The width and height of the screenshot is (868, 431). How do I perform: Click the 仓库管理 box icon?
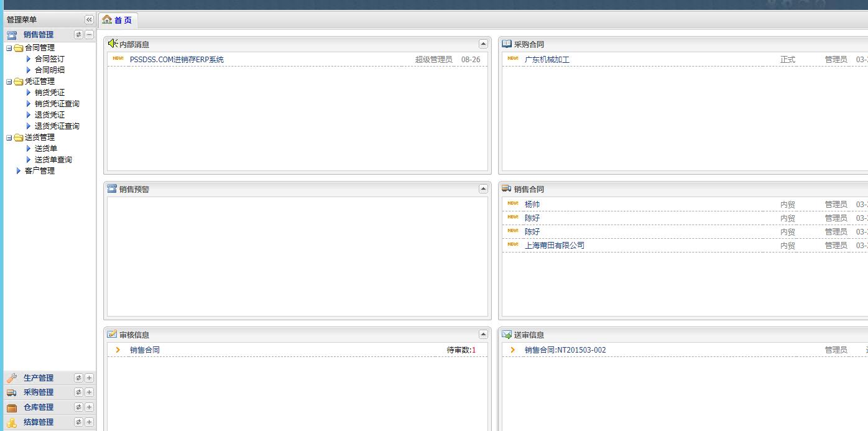(12, 407)
